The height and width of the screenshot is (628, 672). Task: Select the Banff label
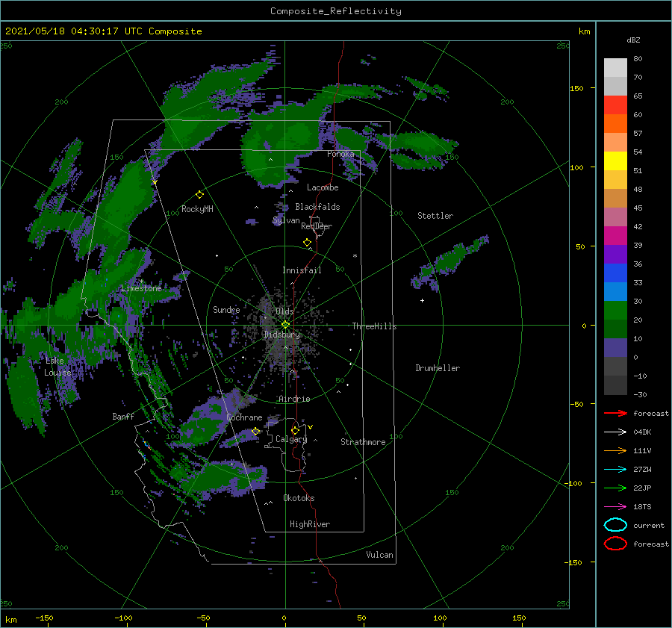(x=123, y=416)
